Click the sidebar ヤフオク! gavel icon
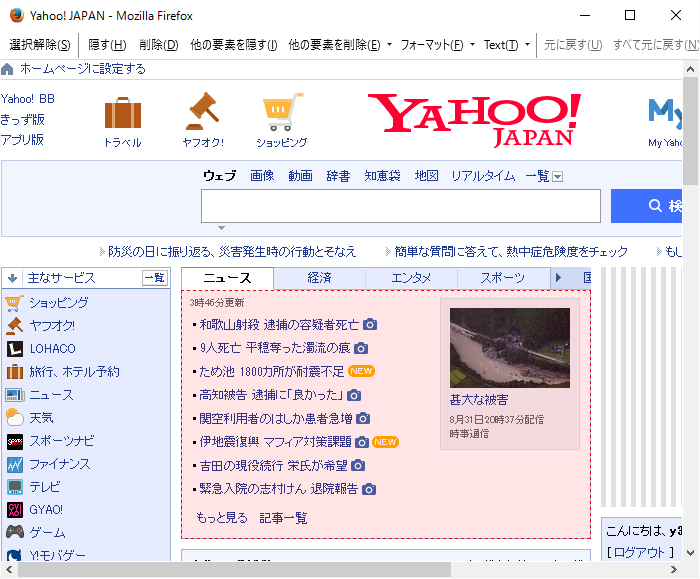 tap(15, 326)
